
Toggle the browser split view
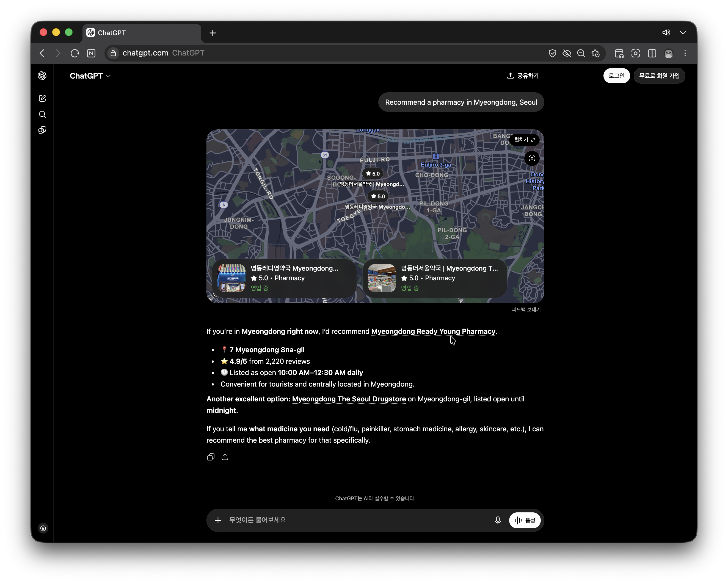(652, 53)
